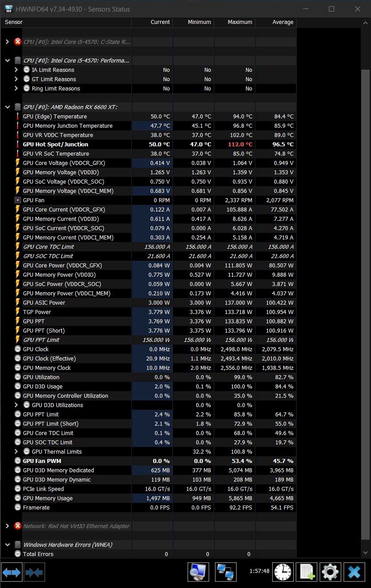Reset min/max values with the clock icon
The height and width of the screenshot is (588, 371).
(x=283, y=572)
